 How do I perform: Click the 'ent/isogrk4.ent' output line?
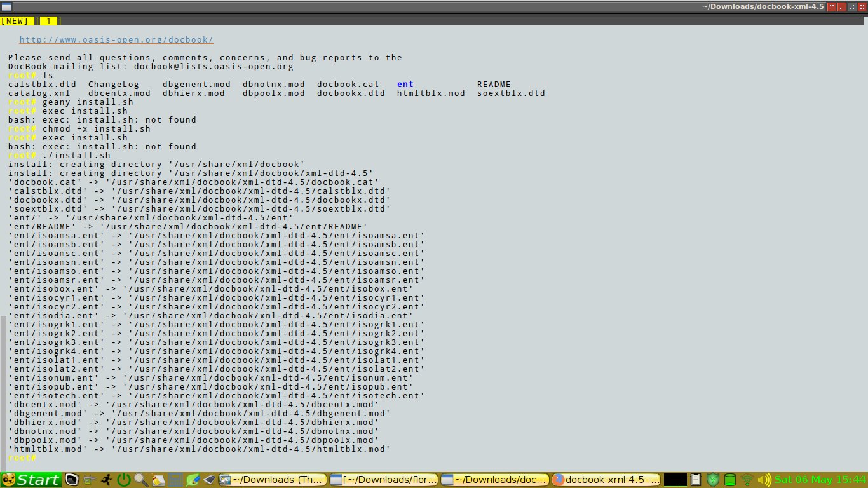217,351
